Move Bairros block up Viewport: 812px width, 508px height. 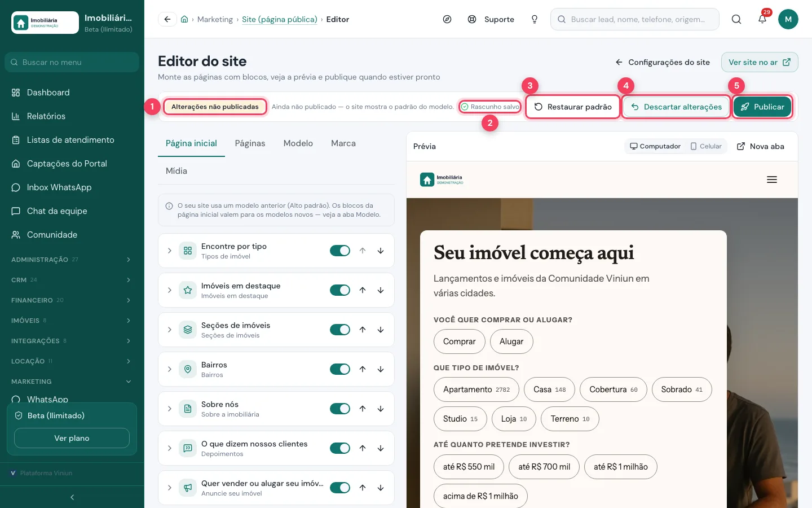(x=363, y=369)
